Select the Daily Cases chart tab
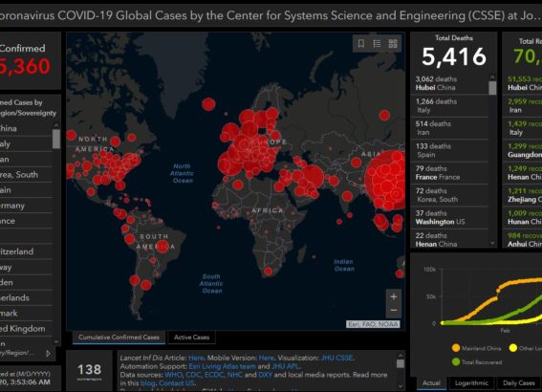The width and height of the screenshot is (542, 392). coord(519,383)
